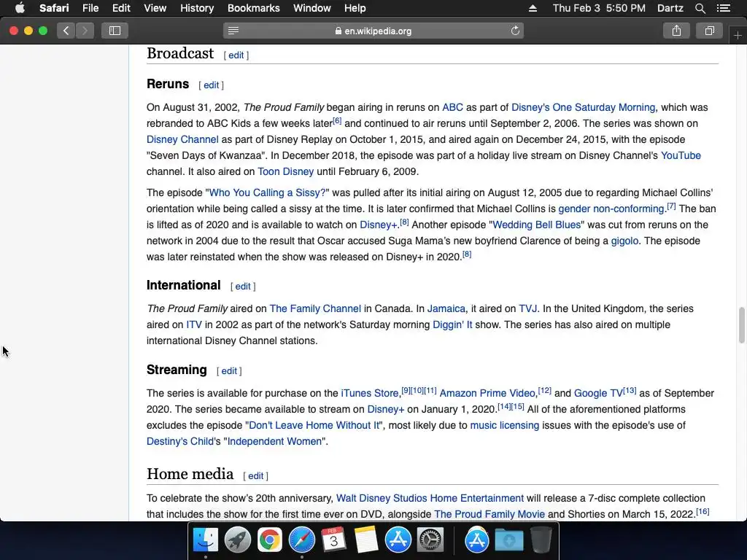747x560 pixels.
Task: Open Notes from the Dock
Action: pos(366,540)
